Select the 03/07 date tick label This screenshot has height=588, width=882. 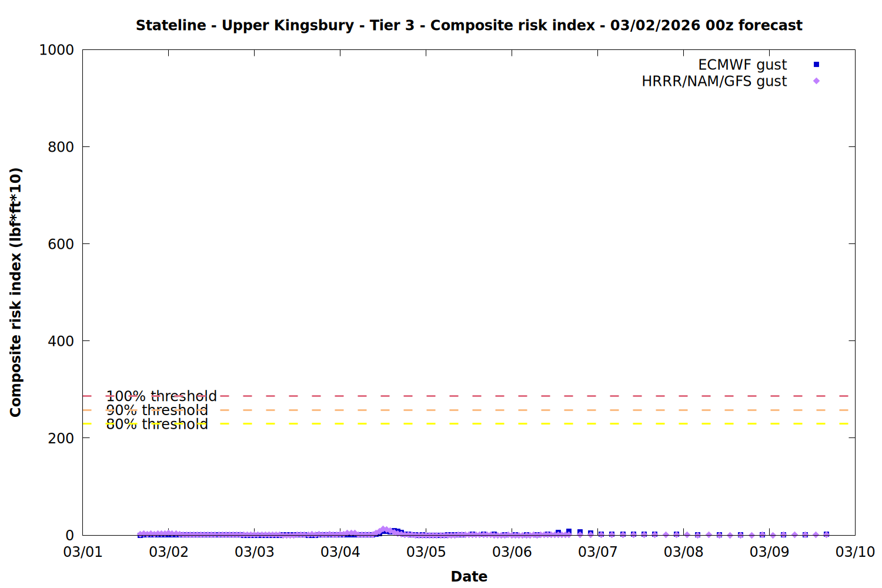click(x=597, y=552)
